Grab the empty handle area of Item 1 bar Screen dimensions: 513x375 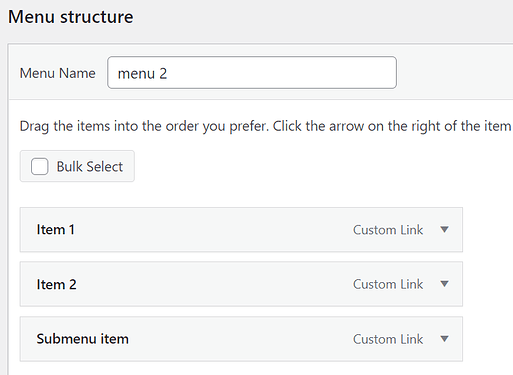(213, 229)
